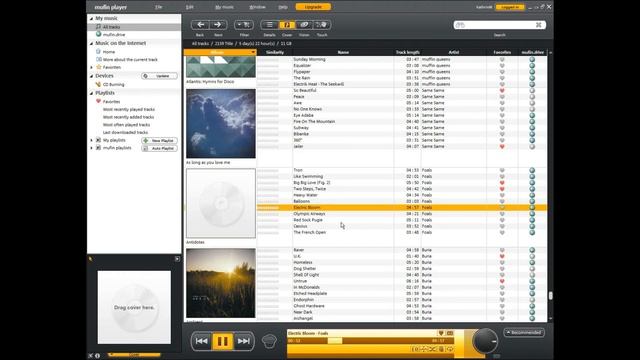The image size is (640, 360).
Task: Open Most recently played tracks playlist
Action: (129, 109)
